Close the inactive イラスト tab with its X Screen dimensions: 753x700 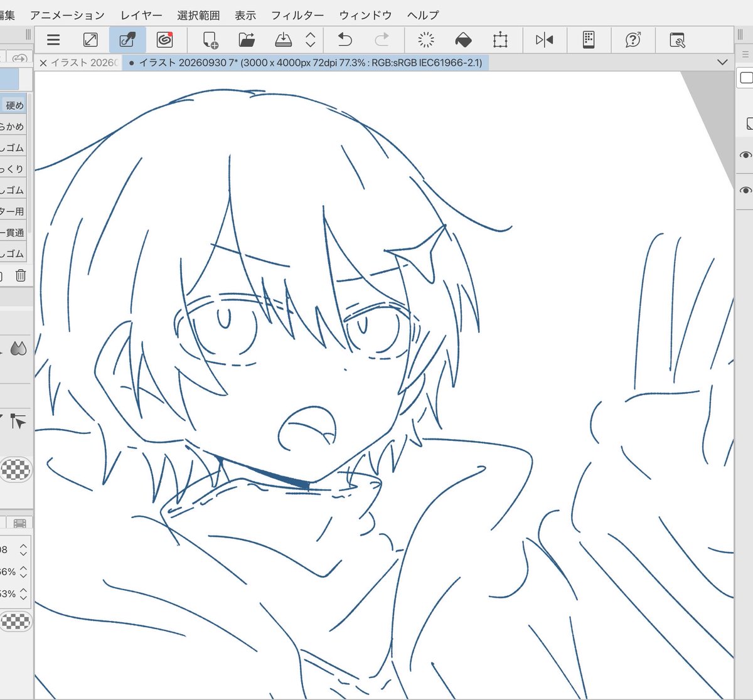click(43, 63)
